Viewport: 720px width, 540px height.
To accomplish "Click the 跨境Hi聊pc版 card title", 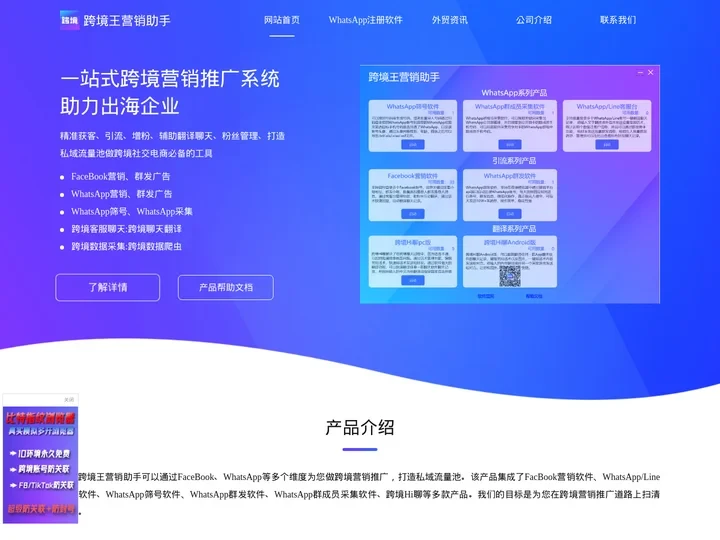I will [413, 242].
